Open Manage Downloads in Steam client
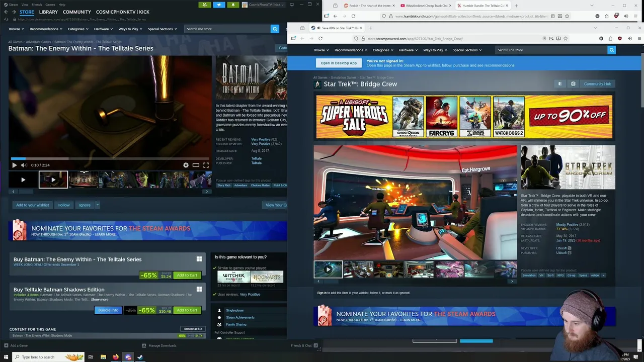The height and width of the screenshot is (362, 644). (159, 345)
